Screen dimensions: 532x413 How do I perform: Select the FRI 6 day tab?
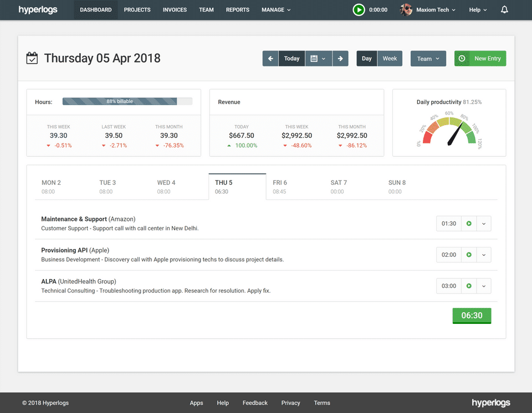295,187
